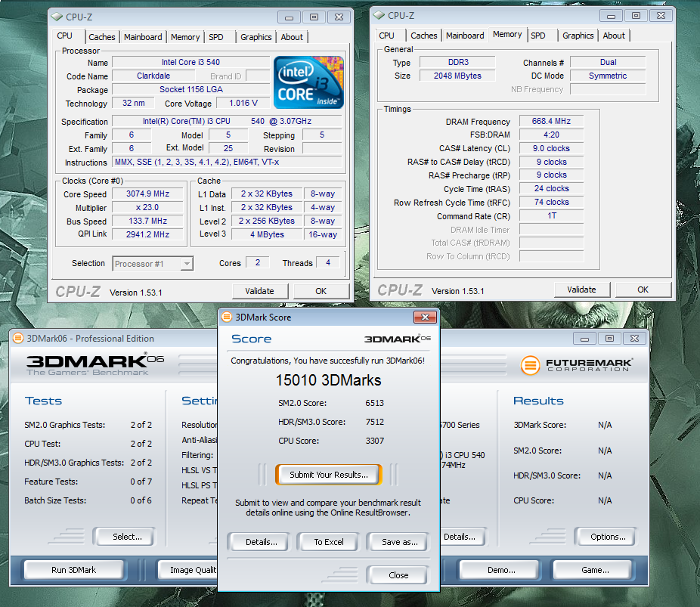Click the right CPU-Z window title icon
This screenshot has height=607, width=700.
coord(379,15)
